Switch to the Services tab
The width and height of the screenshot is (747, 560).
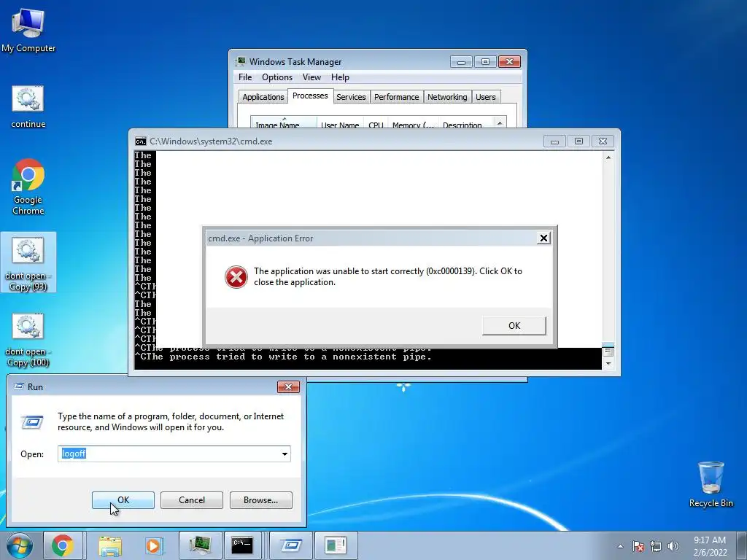point(351,97)
